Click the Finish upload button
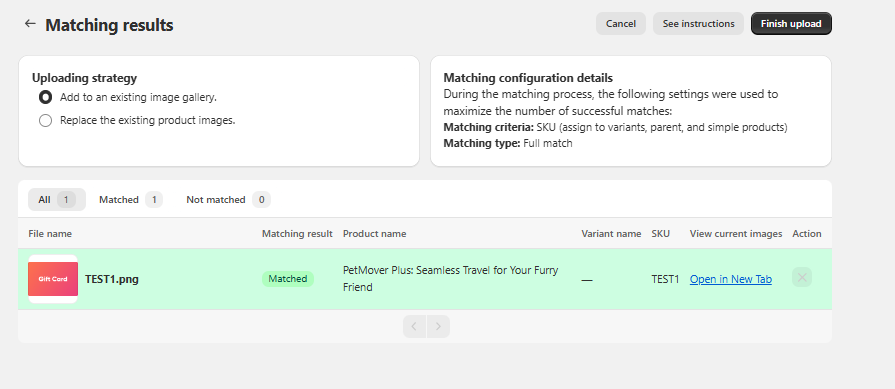 point(791,23)
